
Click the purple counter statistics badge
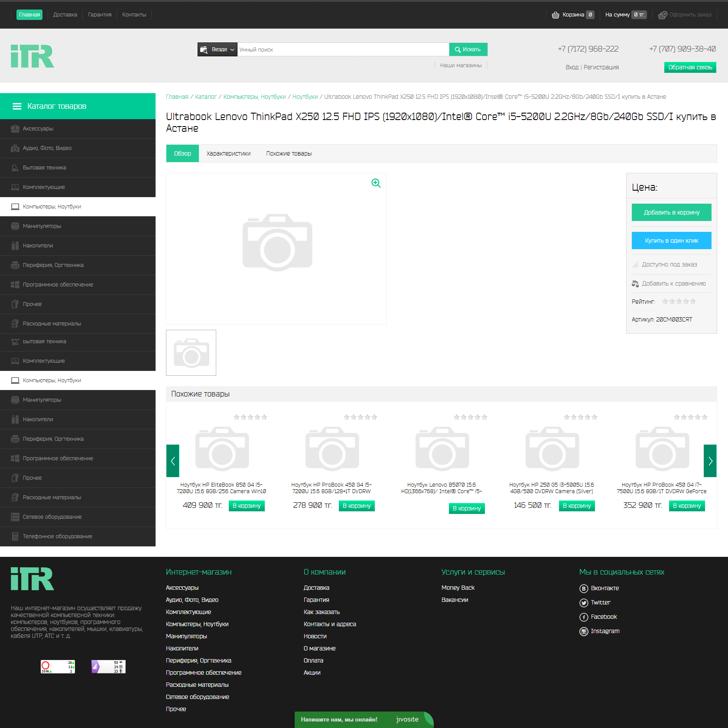pyautogui.click(x=108, y=666)
